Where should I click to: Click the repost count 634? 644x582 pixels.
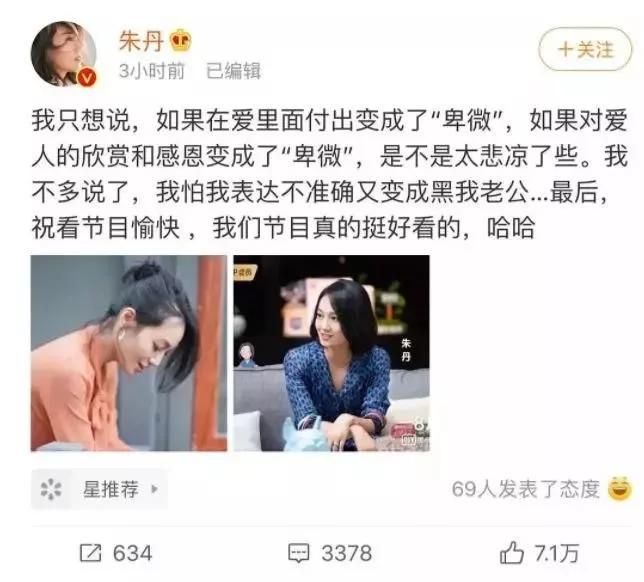[132, 553]
